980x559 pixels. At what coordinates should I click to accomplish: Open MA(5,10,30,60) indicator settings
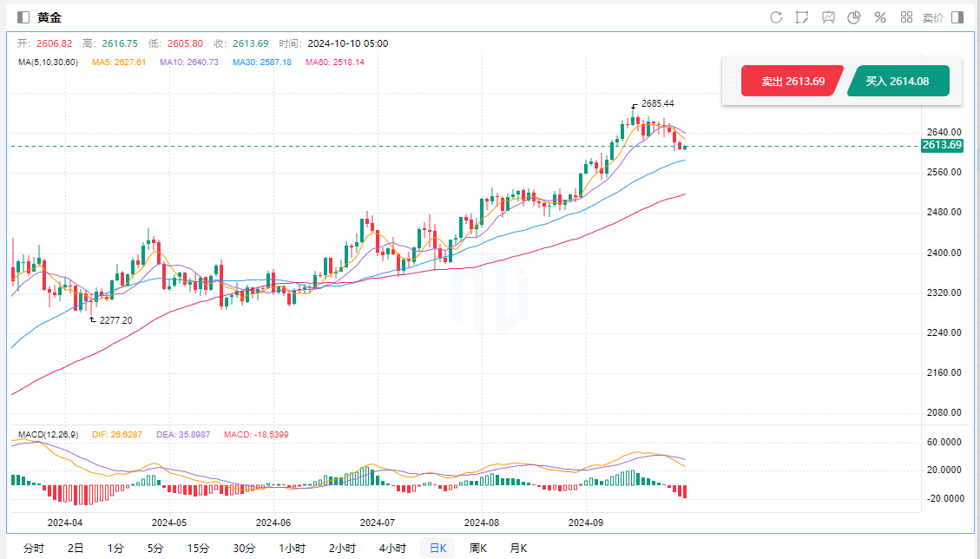click(x=49, y=62)
